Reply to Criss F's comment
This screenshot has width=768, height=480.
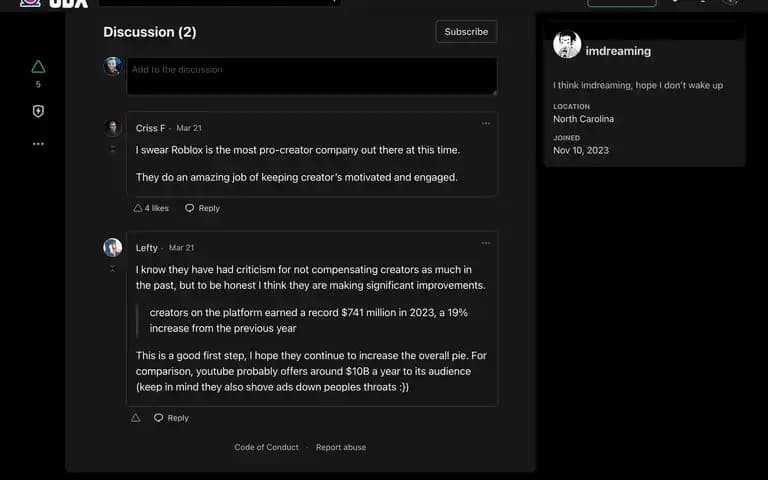[202, 208]
